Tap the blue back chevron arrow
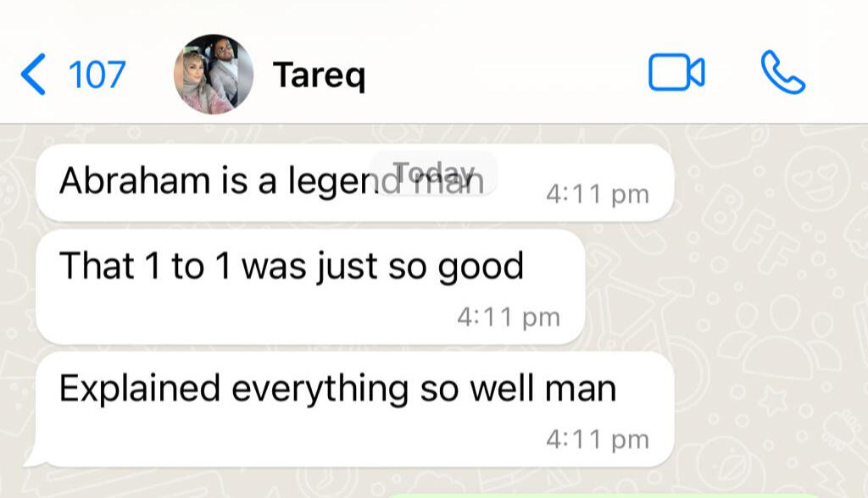The width and height of the screenshot is (868, 498). point(33,75)
